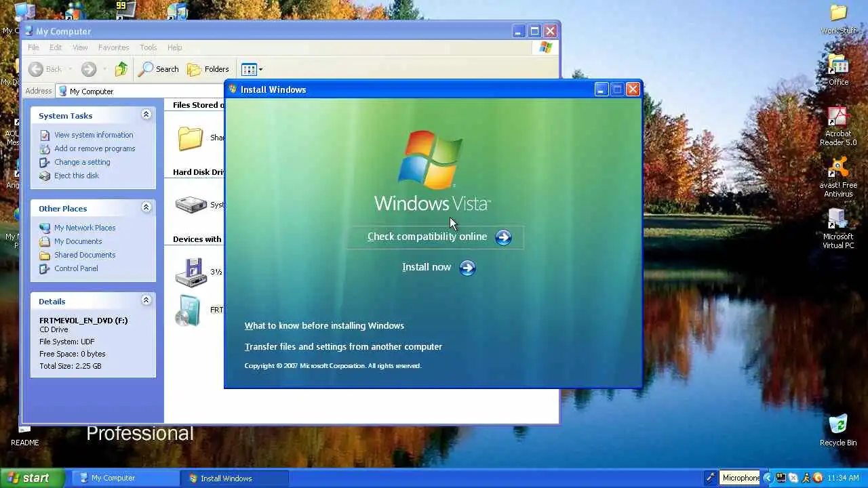This screenshot has width=868, height=488.
Task: Open the Forward history dropdown arrow
Action: [104, 69]
